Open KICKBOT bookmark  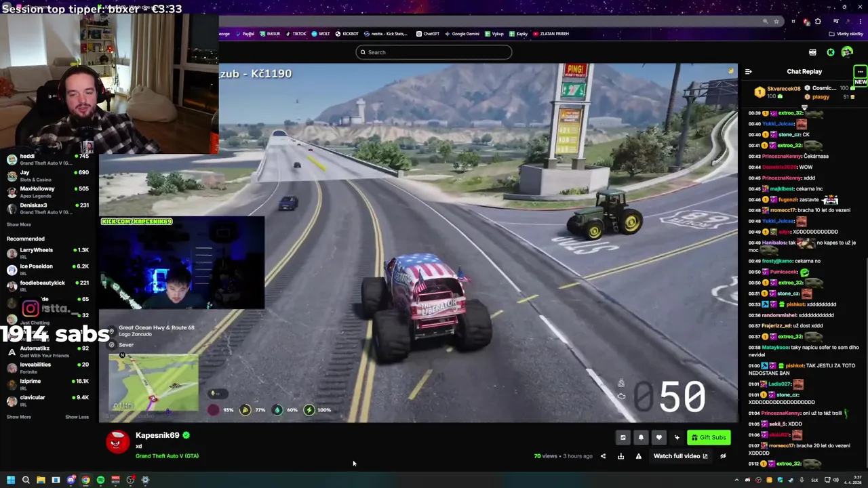tap(347, 34)
